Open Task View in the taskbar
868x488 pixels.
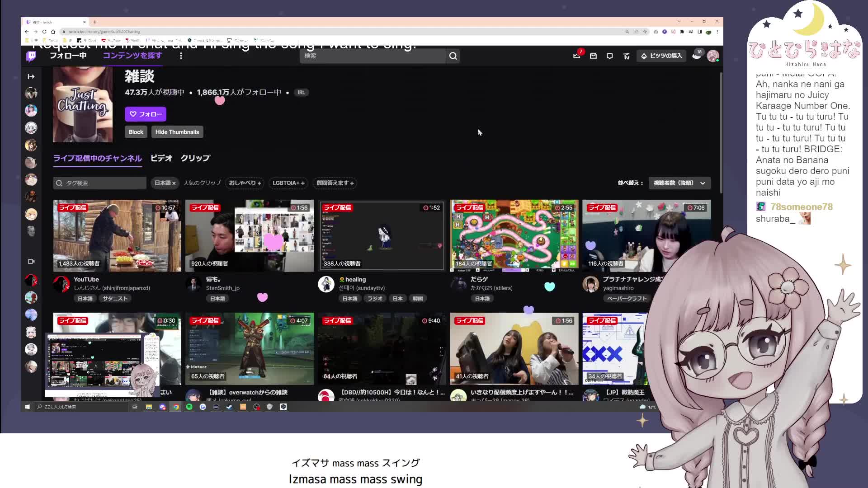pyautogui.click(x=135, y=407)
